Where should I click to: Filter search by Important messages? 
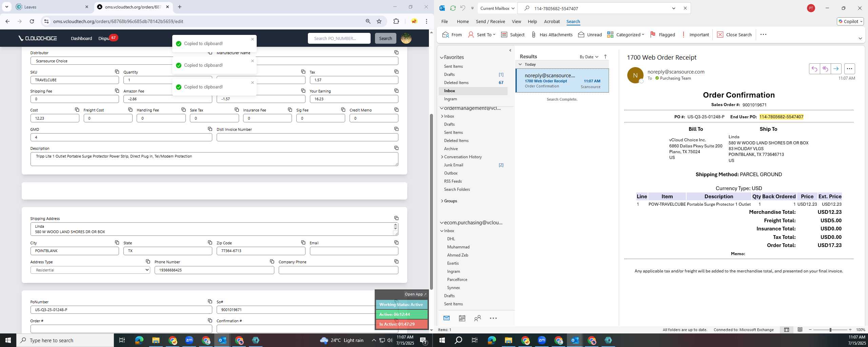click(x=695, y=35)
